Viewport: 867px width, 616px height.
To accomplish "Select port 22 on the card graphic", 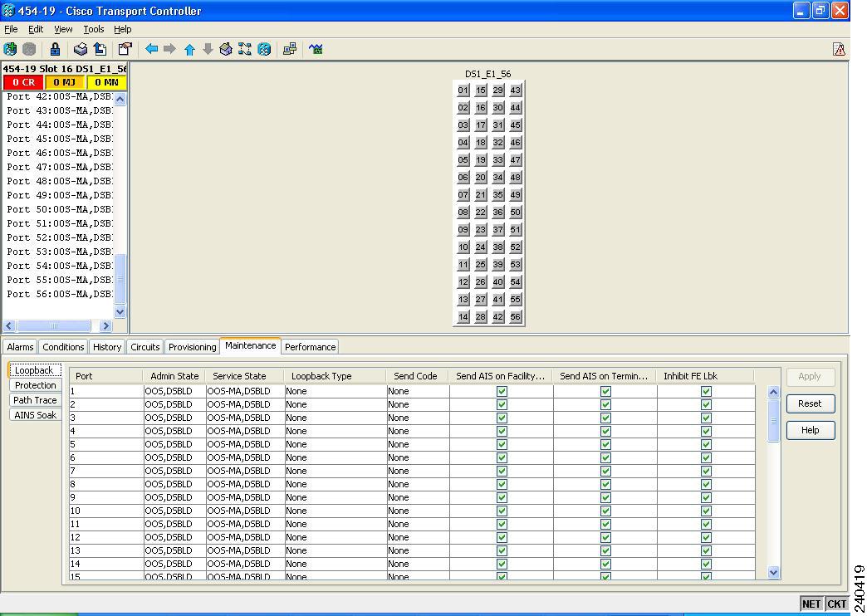I will tap(481, 213).
